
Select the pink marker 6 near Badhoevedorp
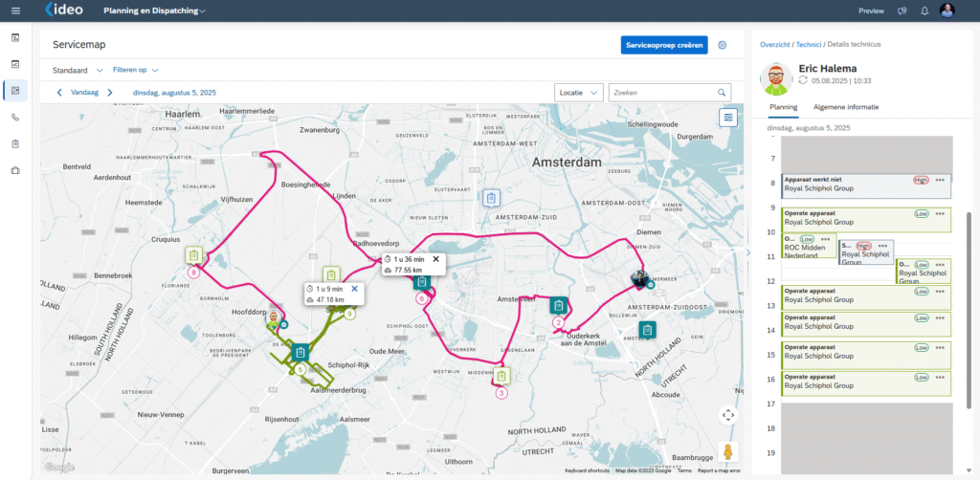(x=422, y=299)
